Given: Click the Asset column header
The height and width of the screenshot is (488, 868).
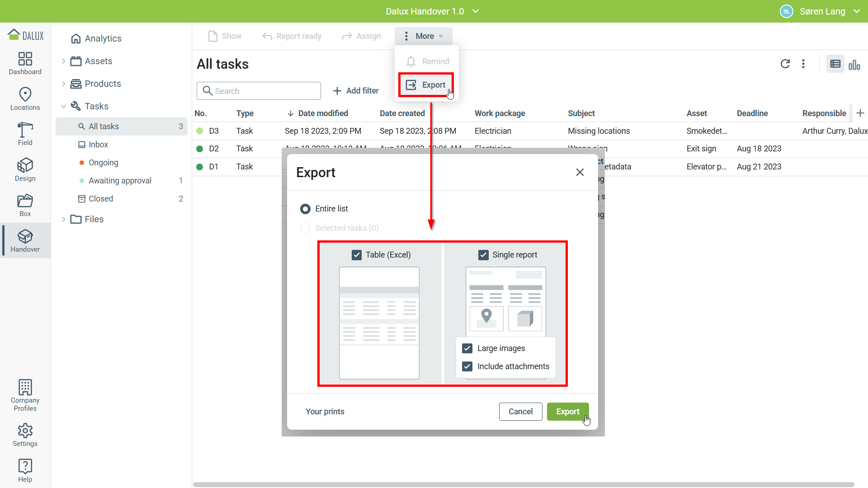Looking at the screenshot, I should tap(697, 113).
